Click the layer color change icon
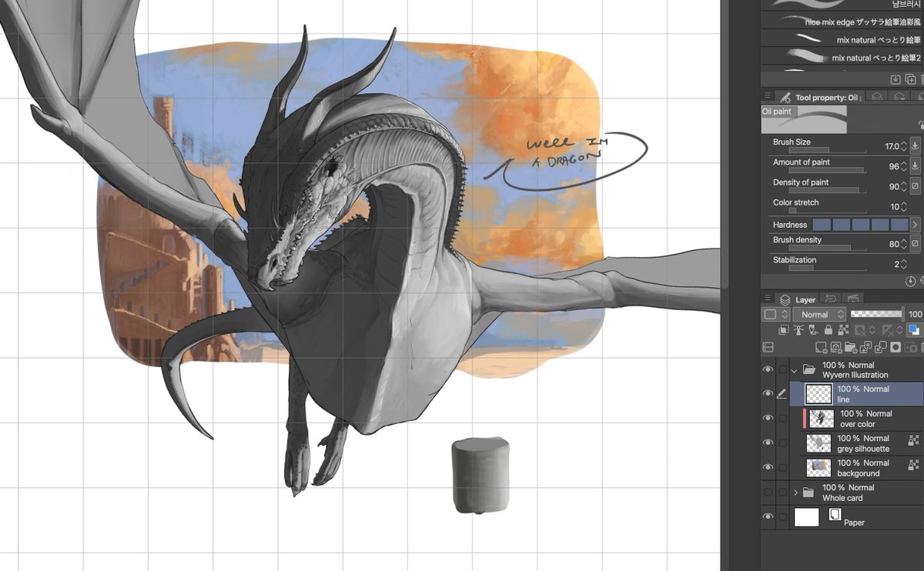924x571 pixels. click(x=915, y=329)
